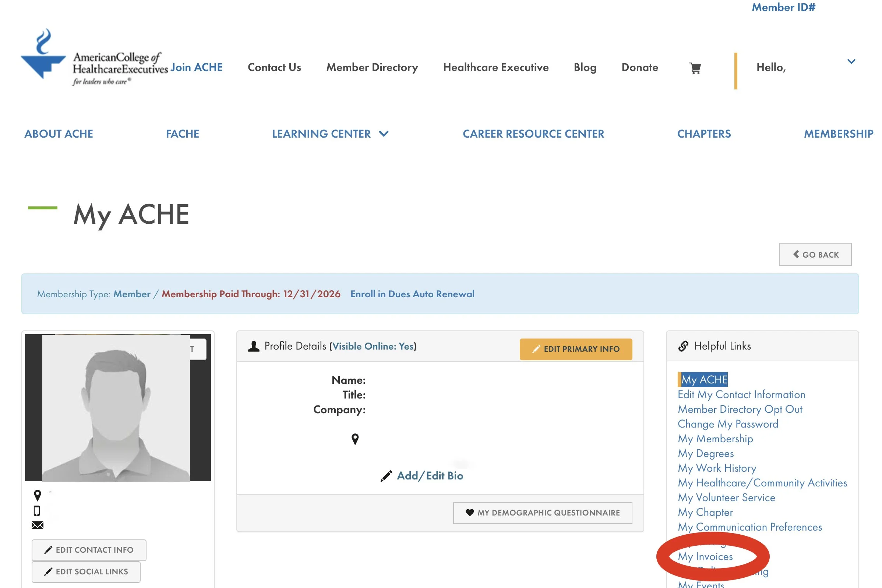Screen dimensions: 882x588
Task: Expand the Hello account dropdown chevron
Action: (851, 61)
